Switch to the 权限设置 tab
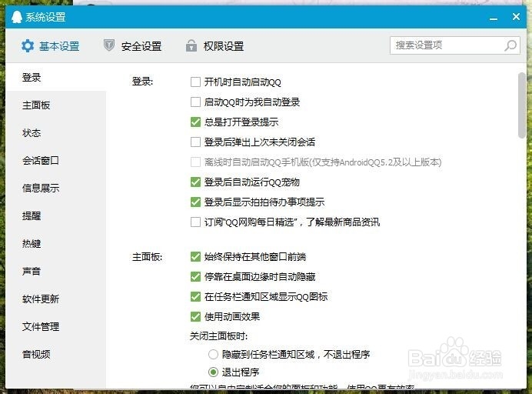 pyautogui.click(x=214, y=46)
